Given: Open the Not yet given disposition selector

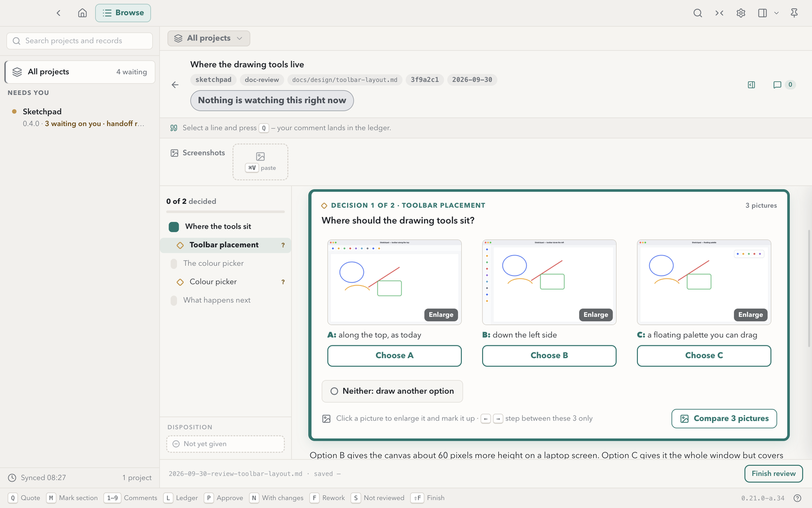Looking at the screenshot, I should pyautogui.click(x=225, y=444).
